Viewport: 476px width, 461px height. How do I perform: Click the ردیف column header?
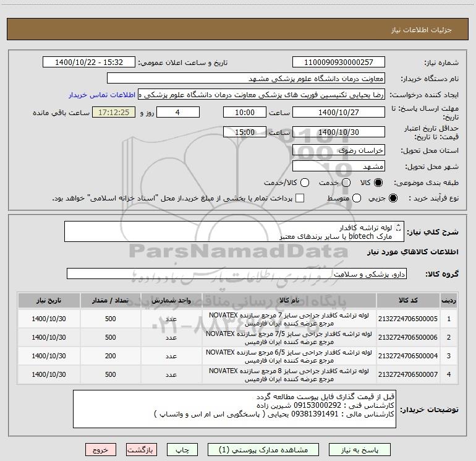pos(449,300)
